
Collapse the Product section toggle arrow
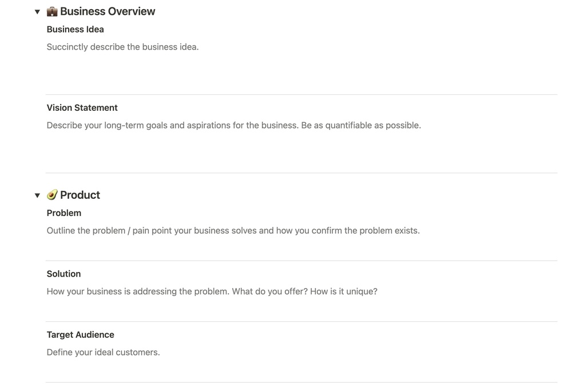pyautogui.click(x=37, y=195)
